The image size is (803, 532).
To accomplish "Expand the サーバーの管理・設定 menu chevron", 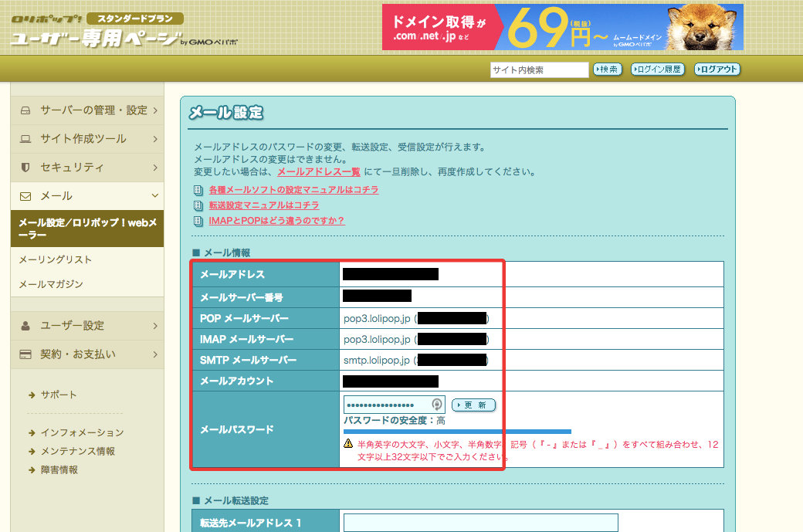I will [x=155, y=110].
